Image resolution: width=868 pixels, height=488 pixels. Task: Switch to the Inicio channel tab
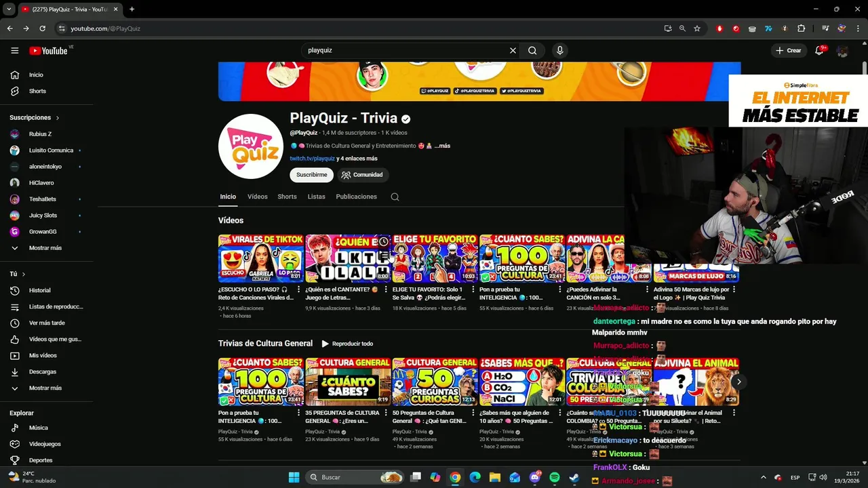coord(228,197)
